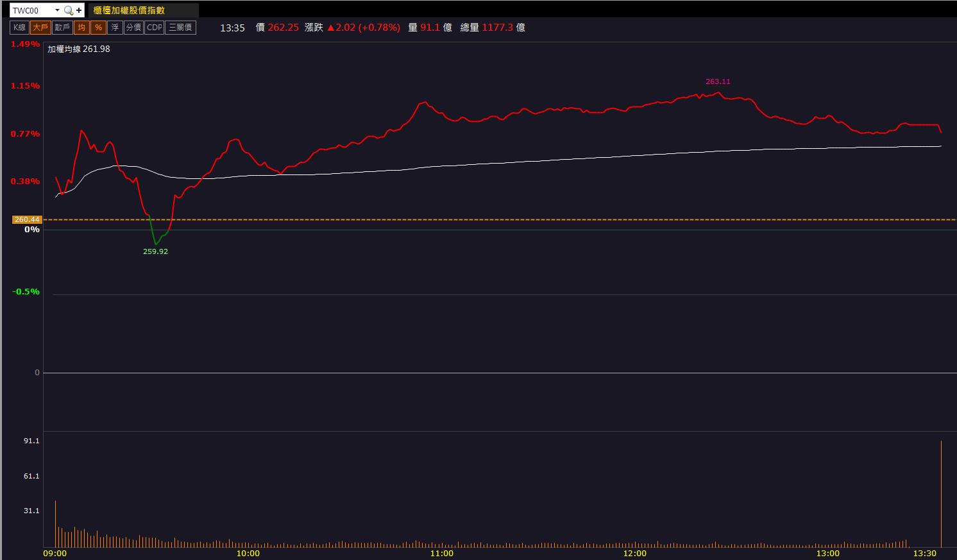Image resolution: width=957 pixels, height=560 pixels.
Task: Toggle the 均 average line button
Action: point(81,28)
